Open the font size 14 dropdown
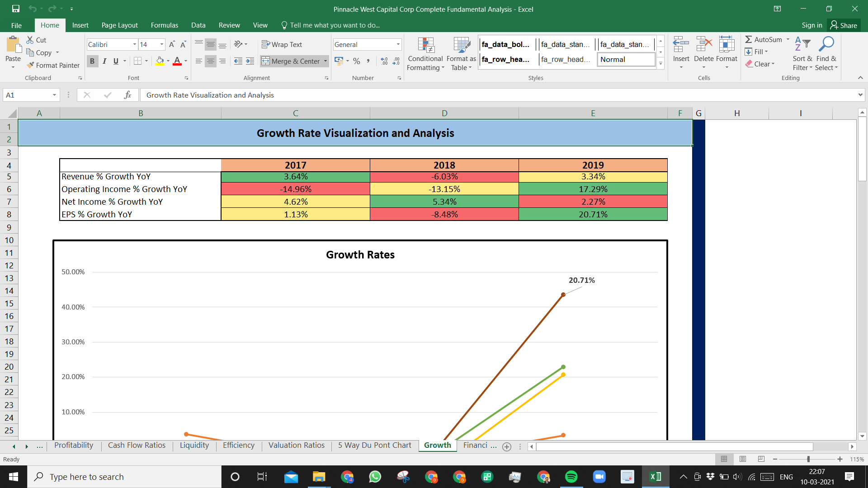This screenshot has height=488, width=868. tap(161, 44)
